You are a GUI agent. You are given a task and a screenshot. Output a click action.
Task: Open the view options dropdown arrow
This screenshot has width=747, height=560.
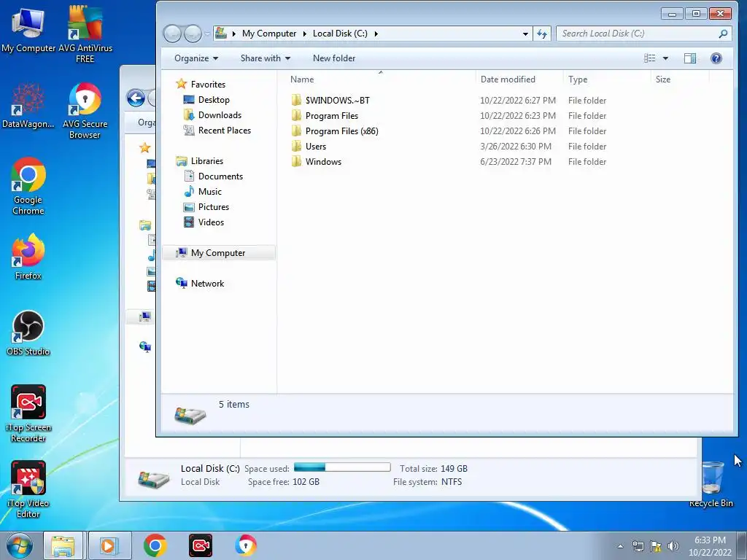click(x=665, y=58)
